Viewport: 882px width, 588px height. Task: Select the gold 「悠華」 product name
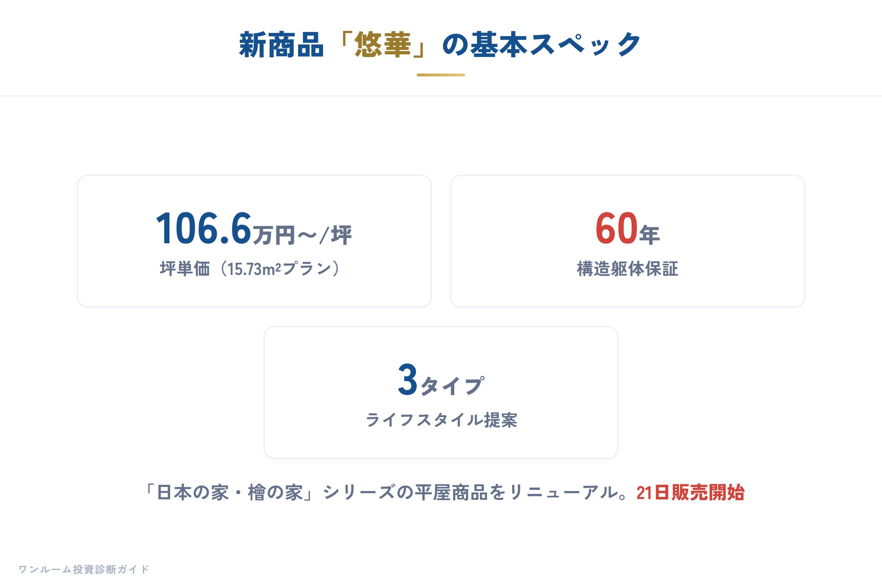click(x=383, y=44)
